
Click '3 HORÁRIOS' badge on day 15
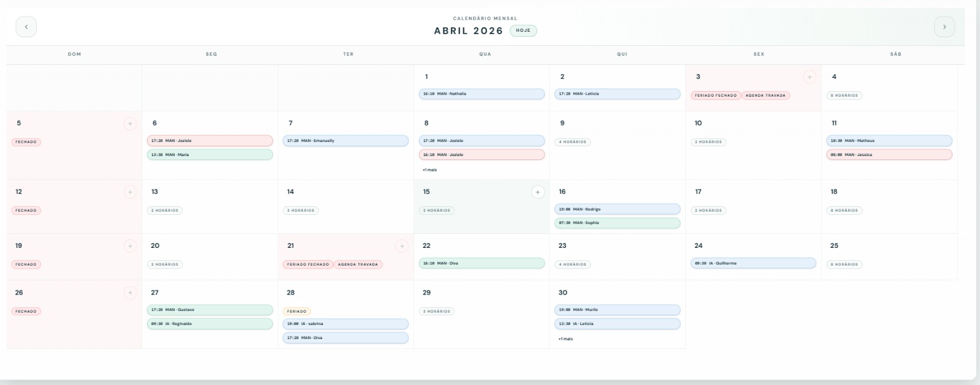tap(437, 211)
